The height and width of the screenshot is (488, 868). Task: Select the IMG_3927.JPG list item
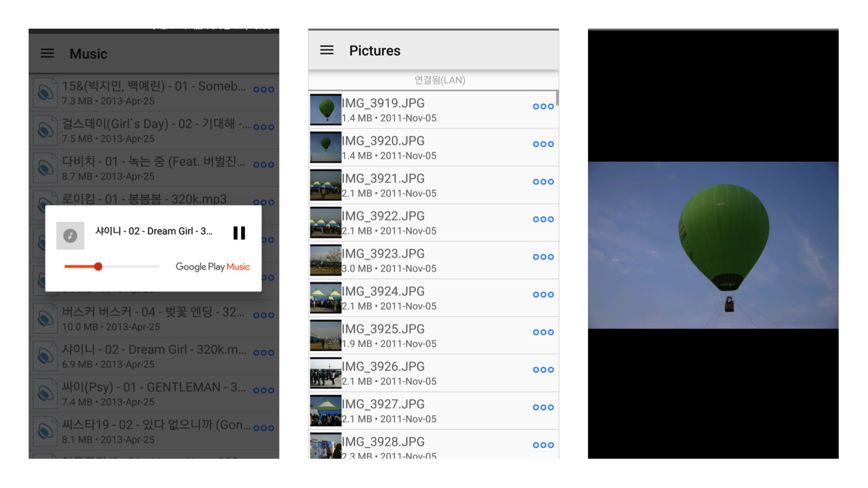433,411
